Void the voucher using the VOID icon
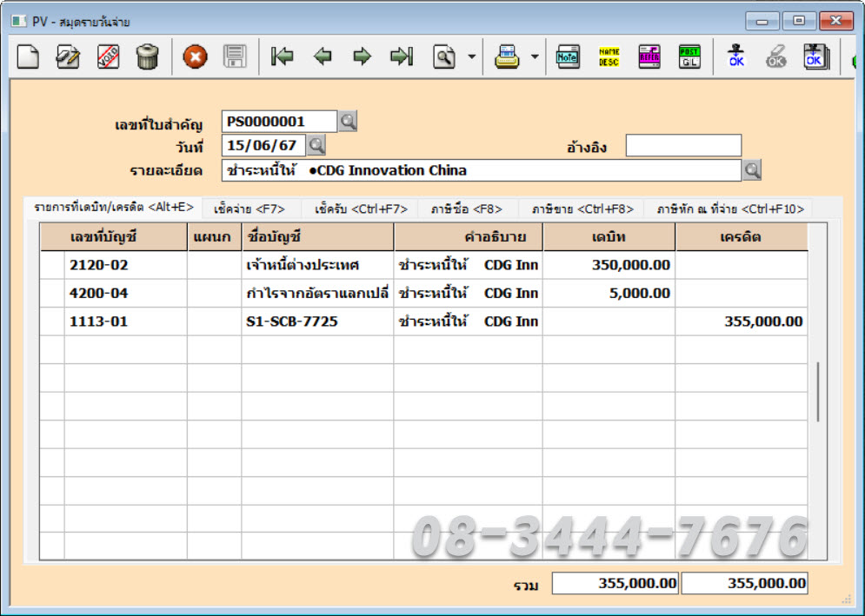The height and width of the screenshot is (616, 865). click(108, 56)
